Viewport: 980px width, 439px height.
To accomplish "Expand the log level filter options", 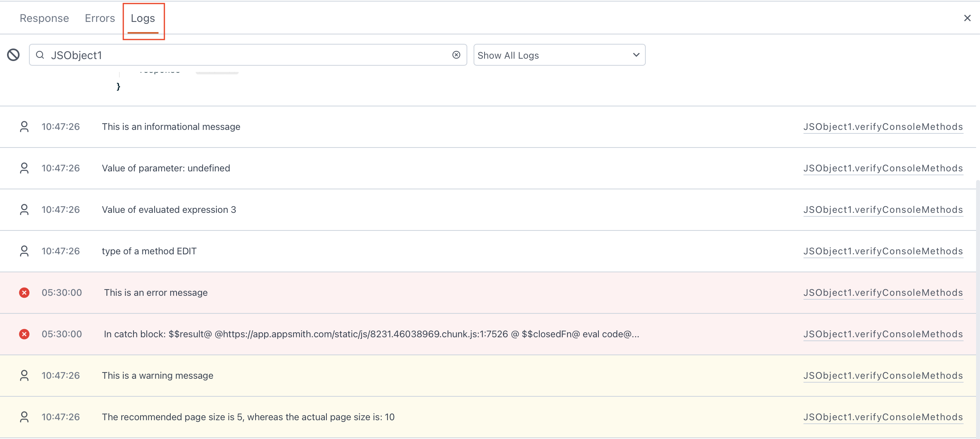I will coord(558,55).
